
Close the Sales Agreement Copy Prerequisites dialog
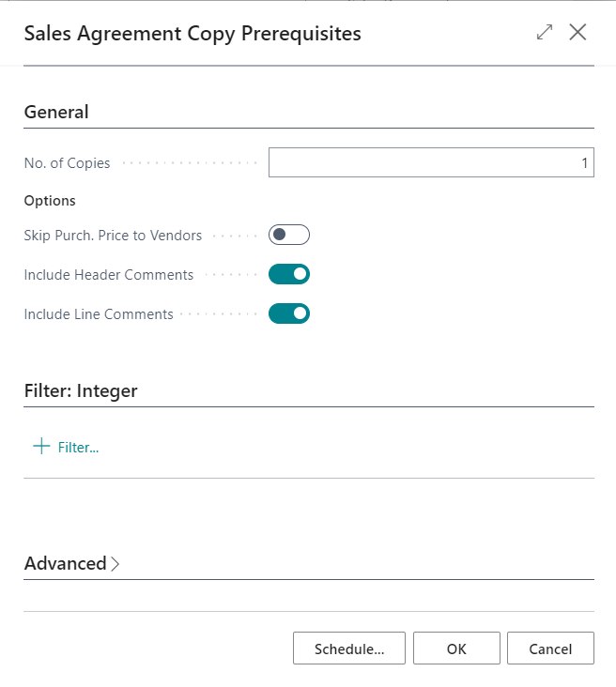pos(577,33)
